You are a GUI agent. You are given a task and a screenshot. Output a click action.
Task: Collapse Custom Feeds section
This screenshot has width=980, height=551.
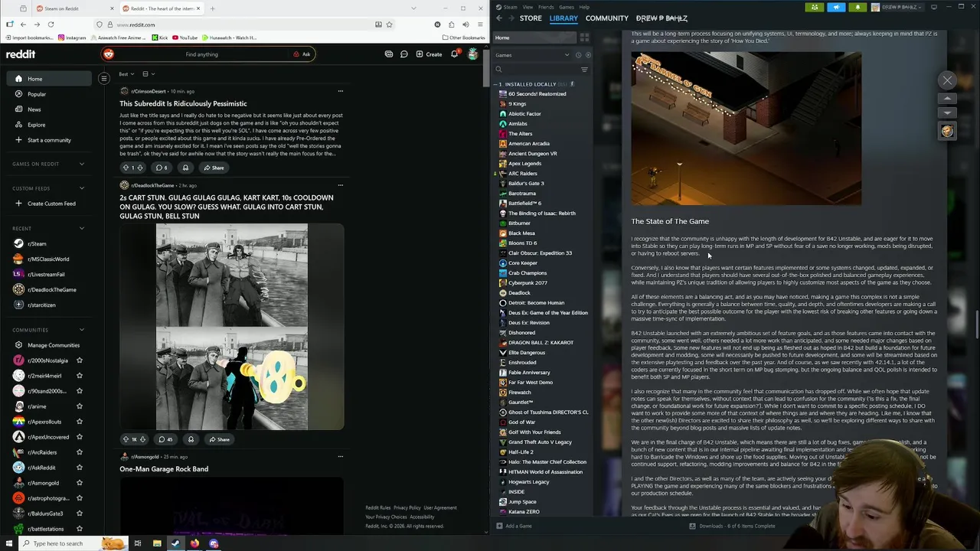[82, 188]
